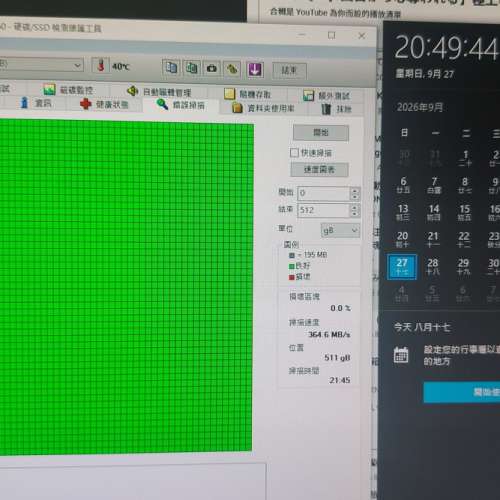Click the camera save screenshot icon
This screenshot has width=500, height=500.
(x=212, y=69)
